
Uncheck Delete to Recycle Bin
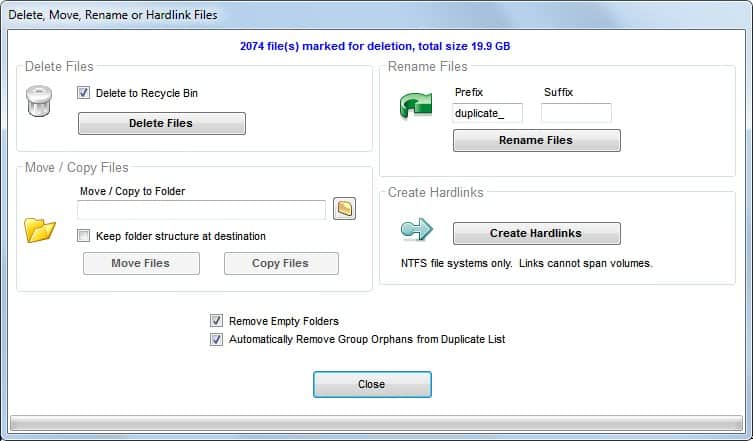click(x=84, y=93)
